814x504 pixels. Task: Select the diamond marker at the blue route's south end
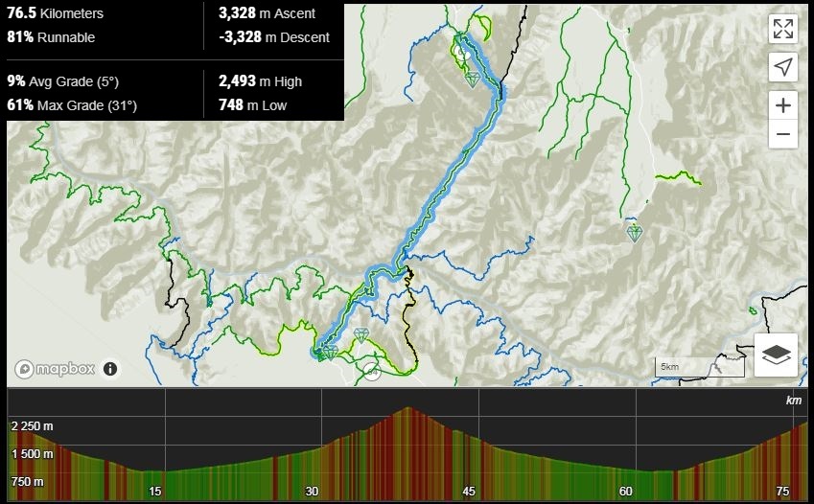click(330, 353)
